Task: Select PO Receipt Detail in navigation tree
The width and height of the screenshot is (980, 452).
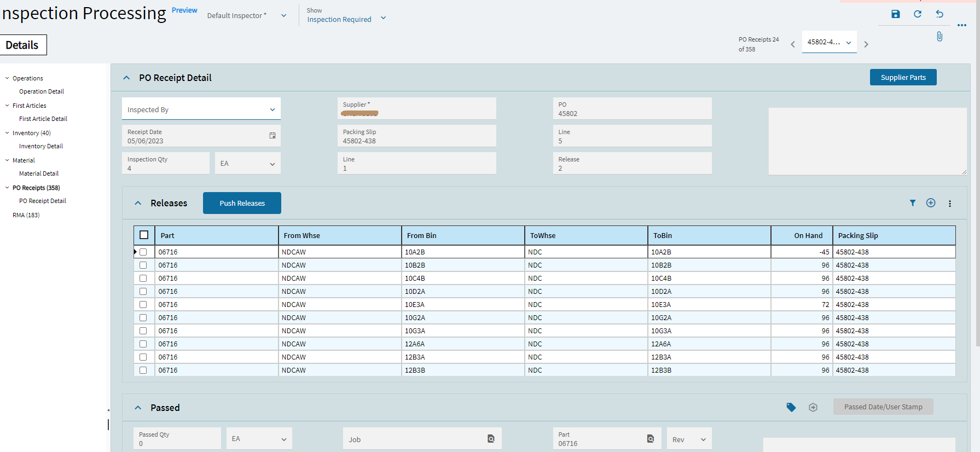Action: [43, 201]
